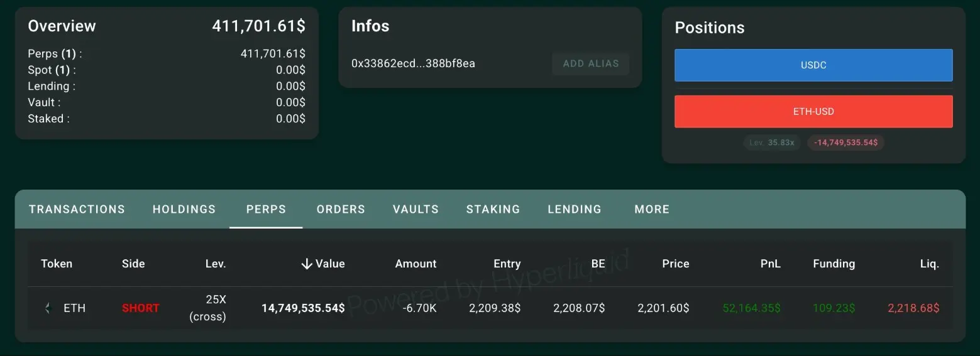Click the blue USDC position bar
Image resolution: width=980 pixels, height=356 pixels.
[x=813, y=65]
